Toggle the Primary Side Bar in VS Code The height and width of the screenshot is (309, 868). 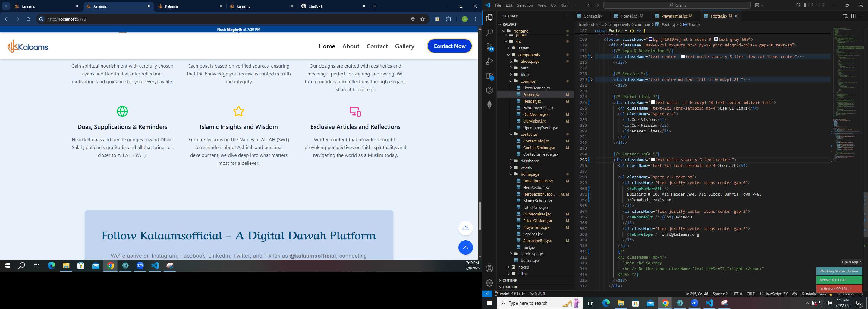pos(806,5)
